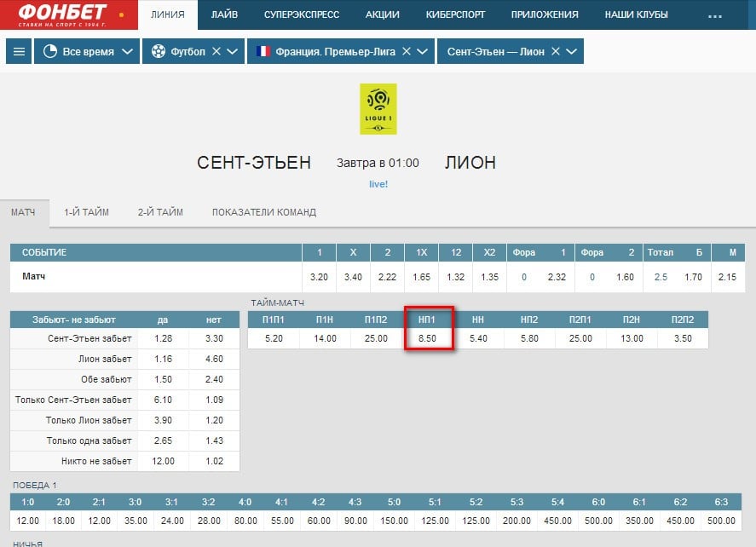Remove the Сент-Этьен — Лион filter with X
The height and width of the screenshot is (547, 756).
[556, 51]
